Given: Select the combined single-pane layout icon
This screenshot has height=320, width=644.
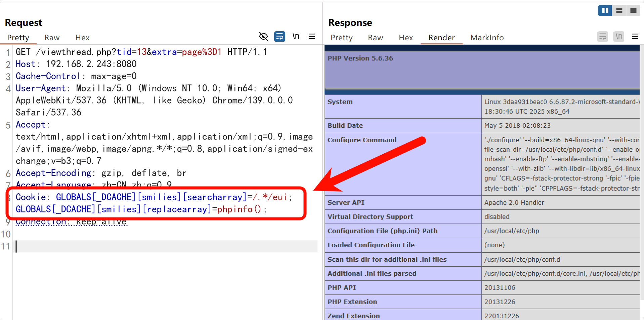Looking at the screenshot, I should 633,10.
